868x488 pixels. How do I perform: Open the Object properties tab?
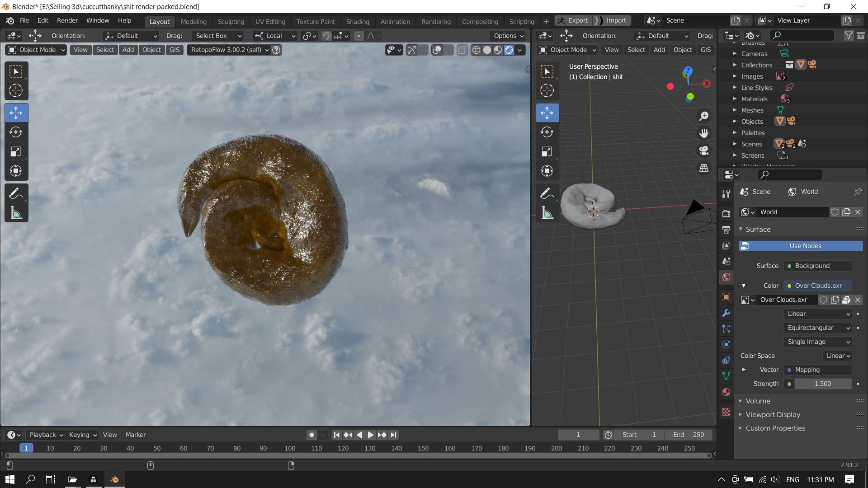click(x=726, y=297)
